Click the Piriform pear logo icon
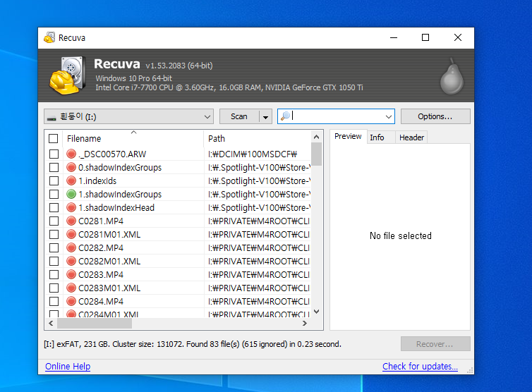The width and height of the screenshot is (532, 392). 452,77
